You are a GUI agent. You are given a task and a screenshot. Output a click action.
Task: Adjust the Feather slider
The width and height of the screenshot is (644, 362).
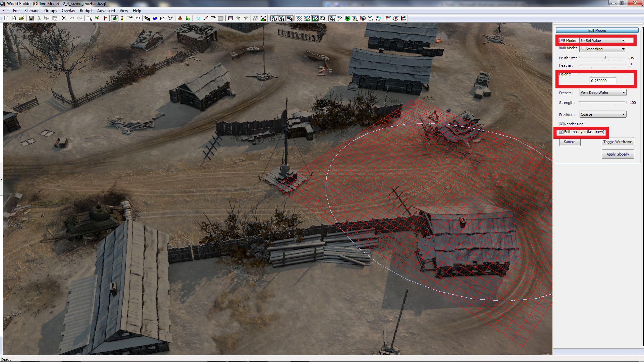(x=603, y=65)
